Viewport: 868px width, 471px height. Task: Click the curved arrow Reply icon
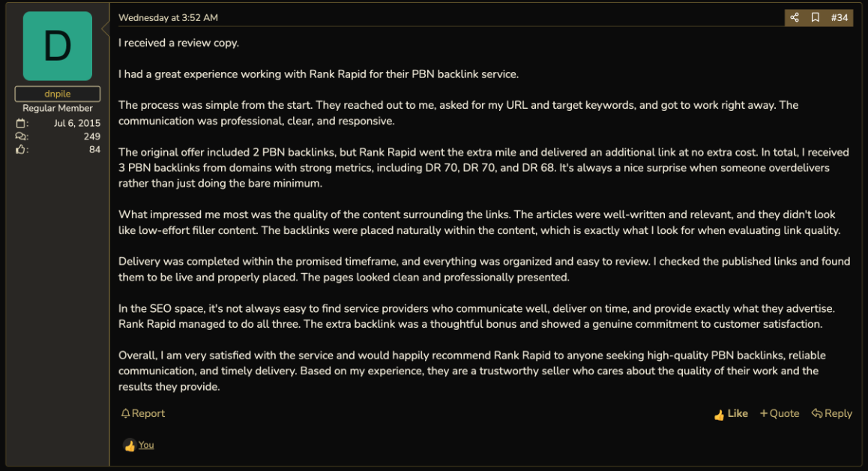click(x=816, y=413)
